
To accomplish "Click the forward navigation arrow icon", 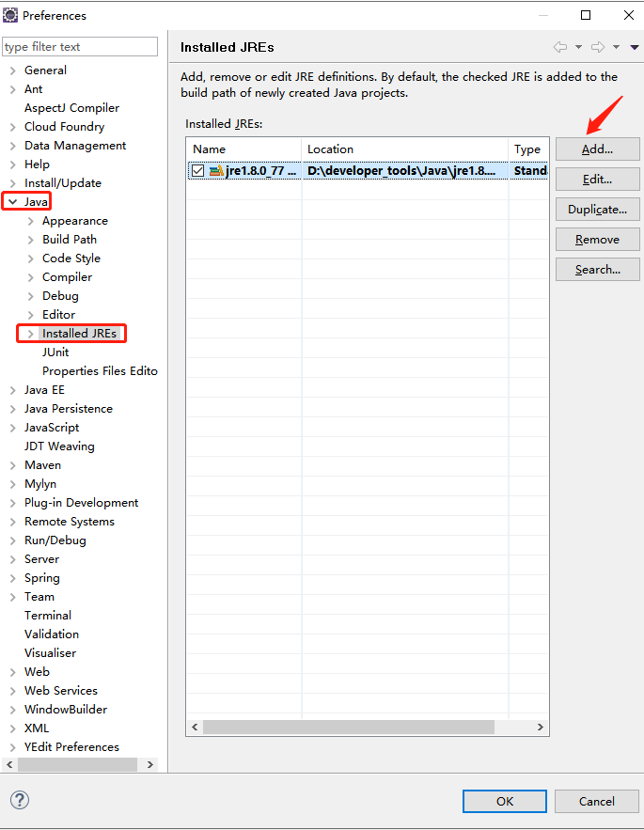I will [x=598, y=47].
